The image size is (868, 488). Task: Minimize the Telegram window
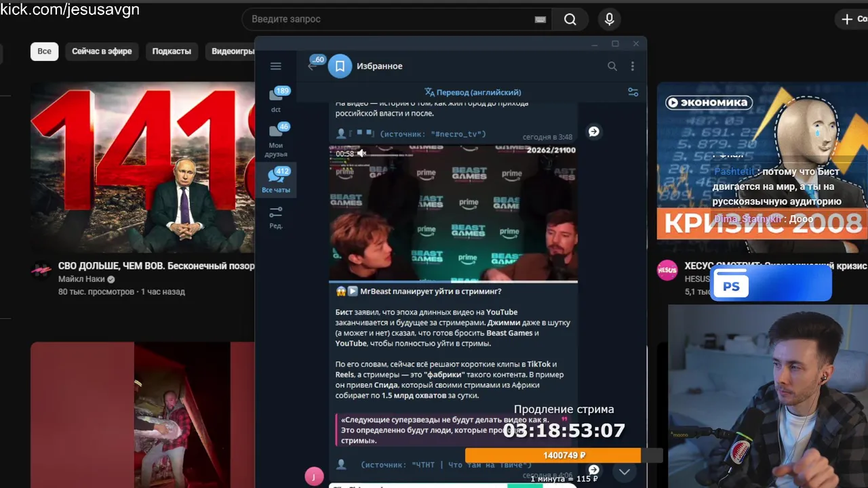click(595, 44)
